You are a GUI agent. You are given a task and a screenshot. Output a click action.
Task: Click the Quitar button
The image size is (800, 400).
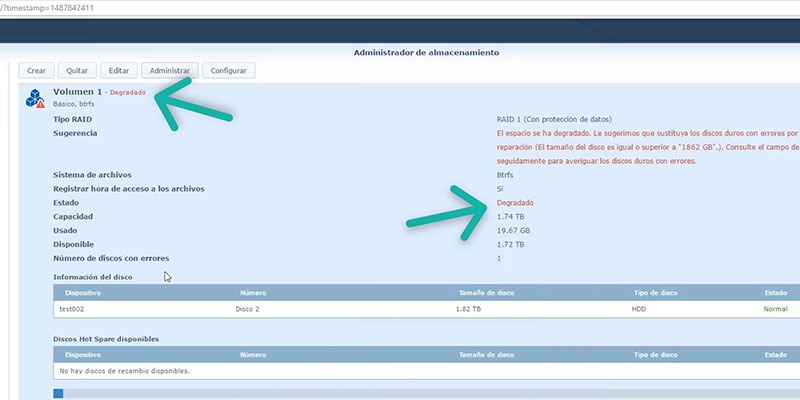pyautogui.click(x=77, y=71)
